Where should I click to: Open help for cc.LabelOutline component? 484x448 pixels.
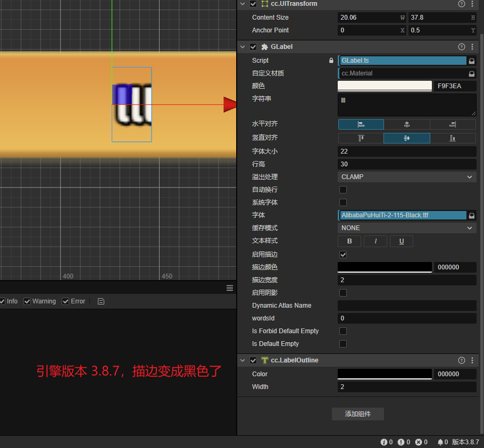point(462,360)
